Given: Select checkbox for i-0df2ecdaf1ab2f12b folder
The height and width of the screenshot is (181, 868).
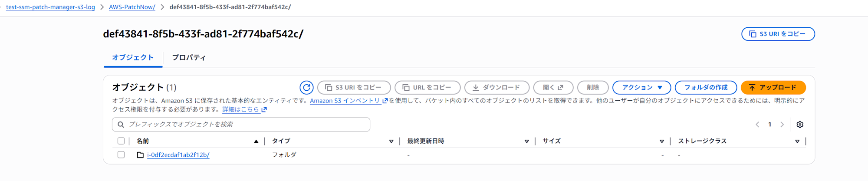Looking at the screenshot, I should (x=121, y=155).
